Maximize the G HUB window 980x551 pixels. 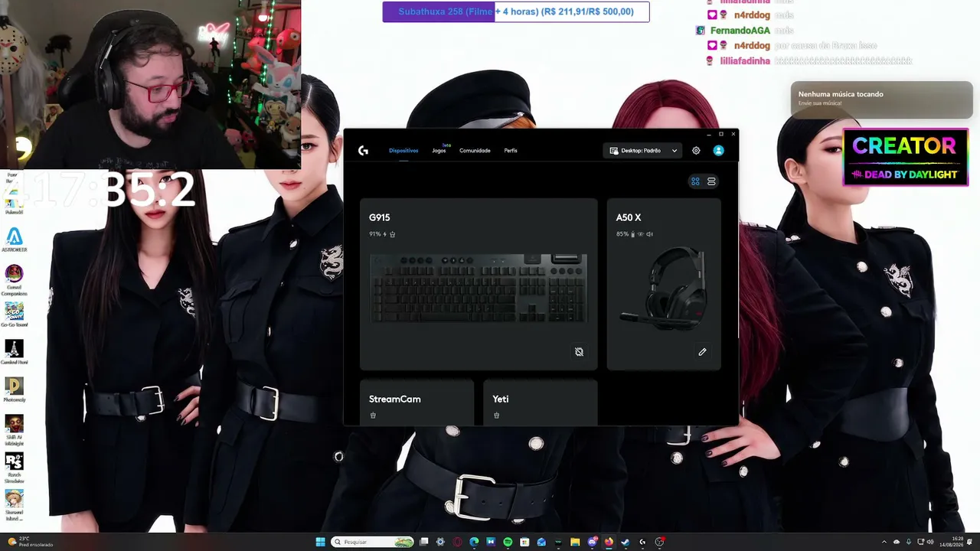click(721, 134)
